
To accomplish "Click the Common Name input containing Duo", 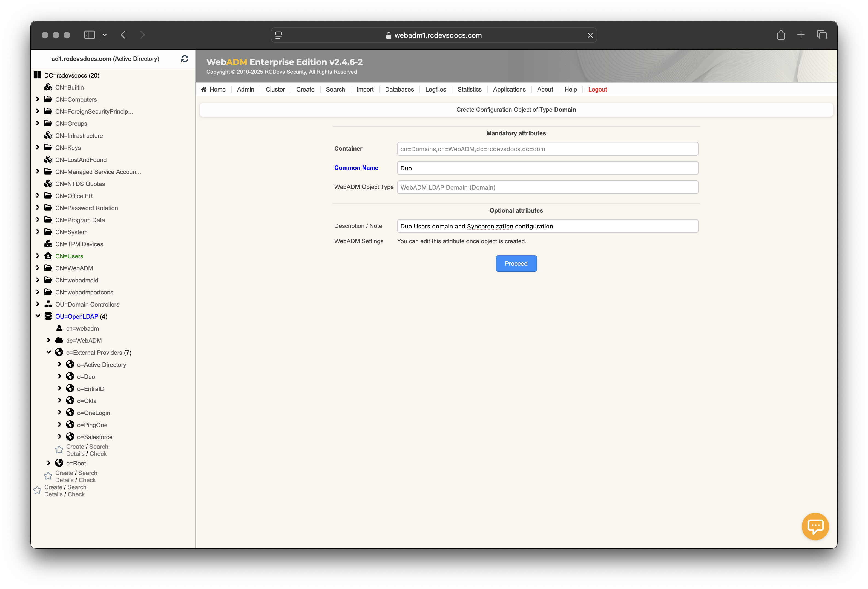I will click(548, 168).
